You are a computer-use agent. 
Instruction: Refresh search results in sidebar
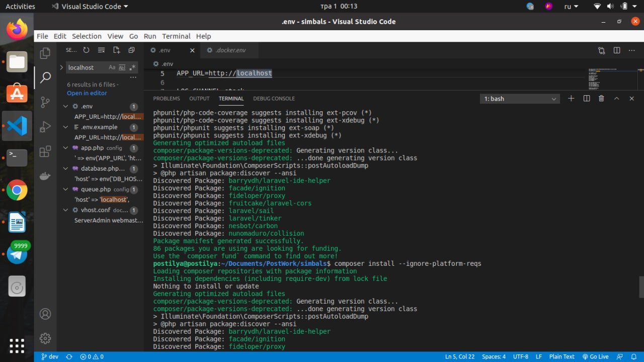(x=86, y=50)
